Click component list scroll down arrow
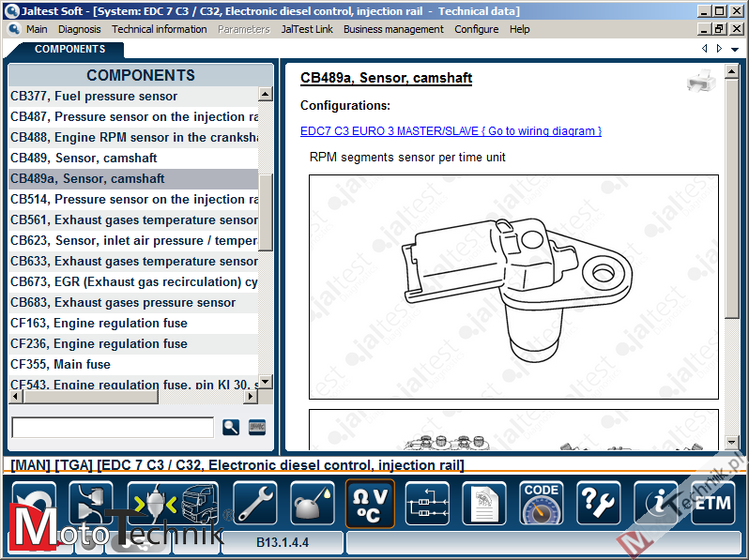Image resolution: width=749 pixels, height=560 pixels. [265, 382]
